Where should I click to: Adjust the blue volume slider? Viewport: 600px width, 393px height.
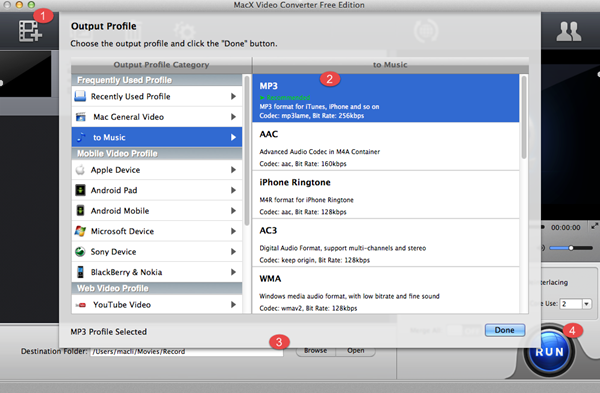point(571,248)
